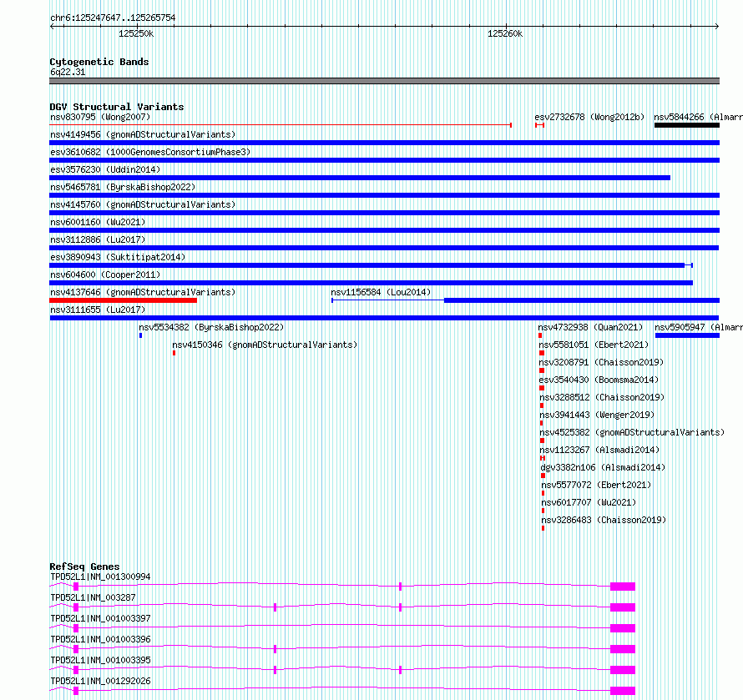This screenshot has width=743, height=700.
Task: Click the 125260k ruler position label
Action: click(x=505, y=33)
